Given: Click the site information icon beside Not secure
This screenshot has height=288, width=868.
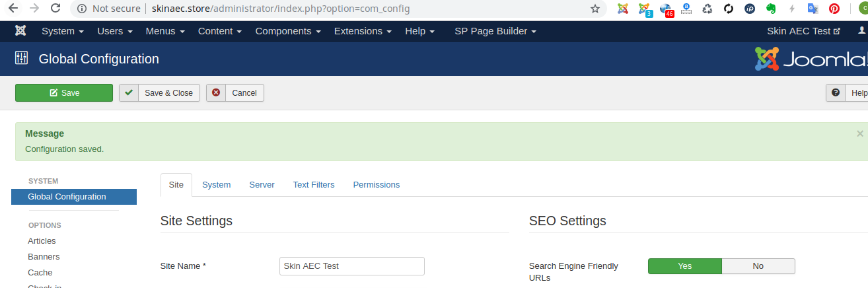Looking at the screenshot, I should pyautogui.click(x=82, y=9).
